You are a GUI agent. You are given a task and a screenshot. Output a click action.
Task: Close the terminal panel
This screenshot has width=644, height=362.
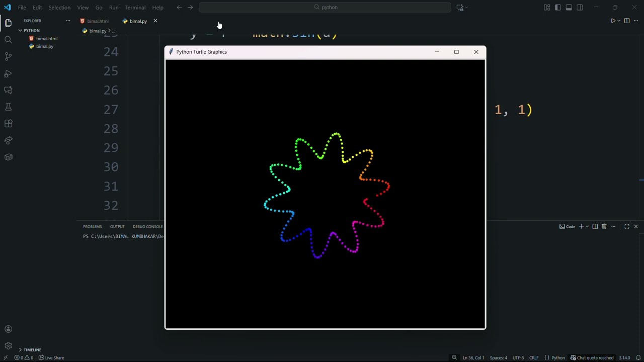636,227
